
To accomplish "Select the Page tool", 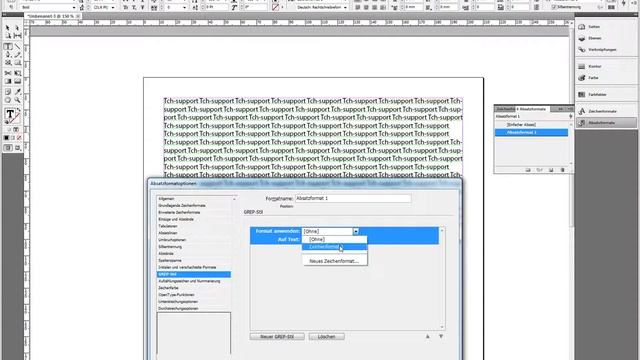I will [7, 36].
